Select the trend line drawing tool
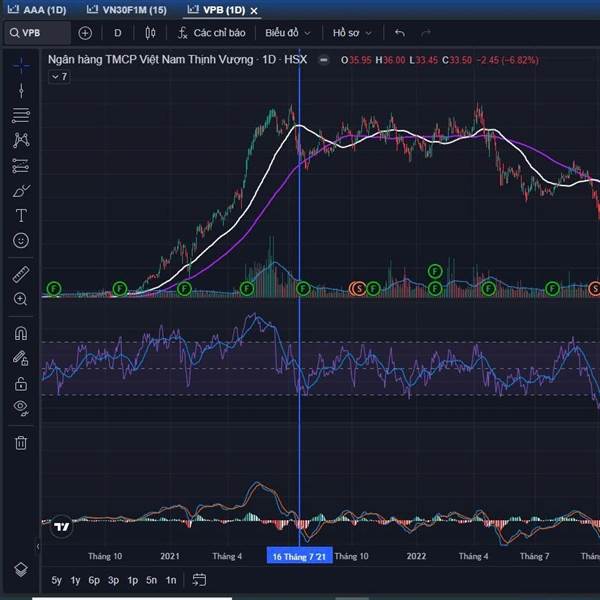The height and width of the screenshot is (600, 600). 21,91
